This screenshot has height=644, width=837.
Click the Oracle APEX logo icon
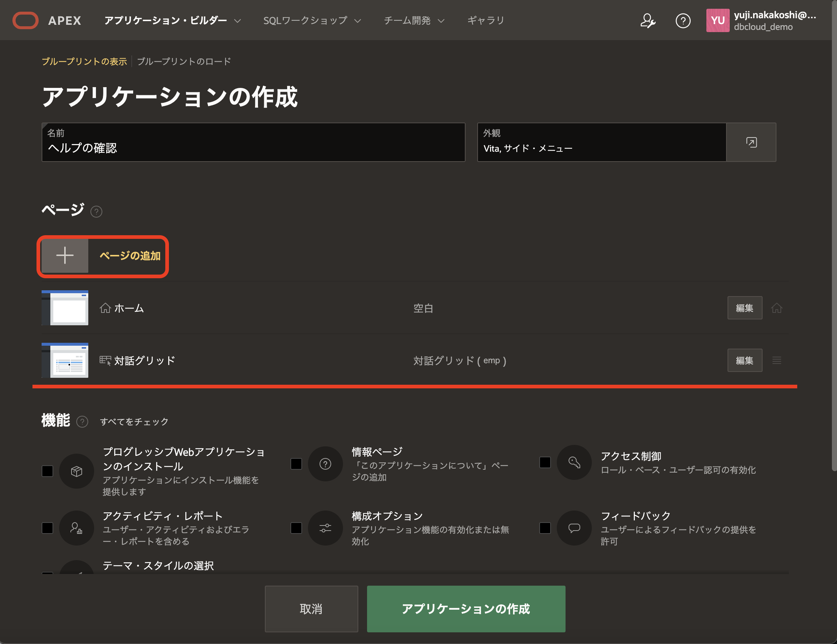point(25,20)
